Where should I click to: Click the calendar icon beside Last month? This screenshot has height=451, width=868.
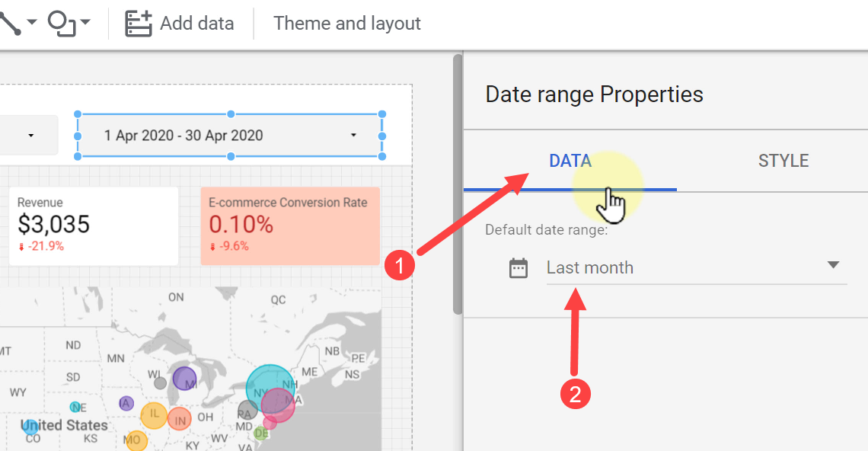pyautogui.click(x=519, y=268)
